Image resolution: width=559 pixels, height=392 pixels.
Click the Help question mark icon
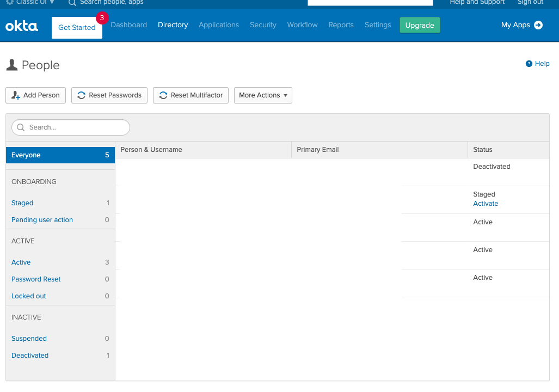529,64
